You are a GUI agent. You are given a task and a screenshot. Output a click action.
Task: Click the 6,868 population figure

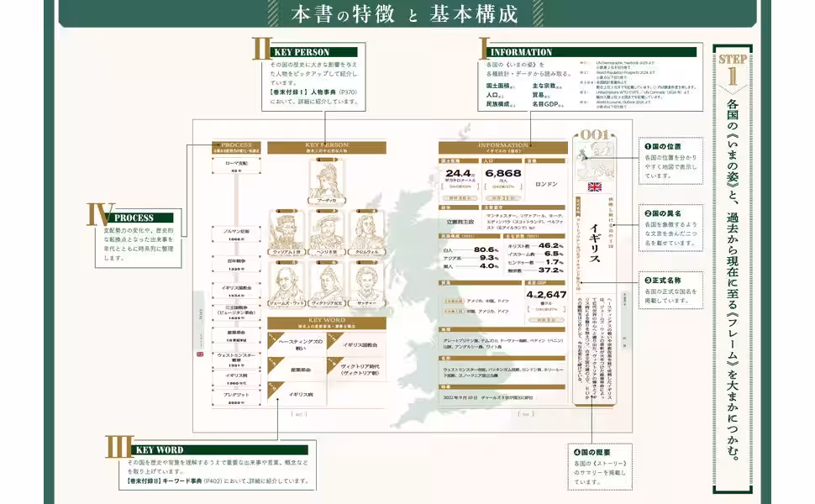point(503,173)
